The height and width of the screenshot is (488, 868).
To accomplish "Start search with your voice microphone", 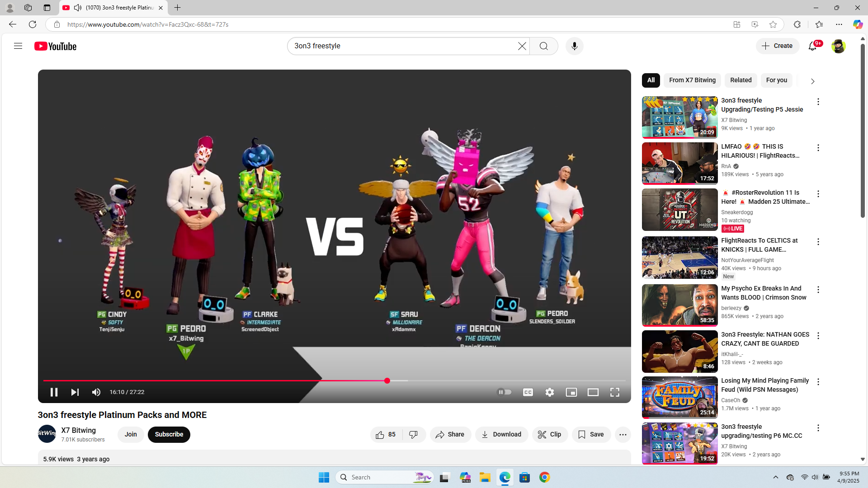I will [x=574, y=46].
